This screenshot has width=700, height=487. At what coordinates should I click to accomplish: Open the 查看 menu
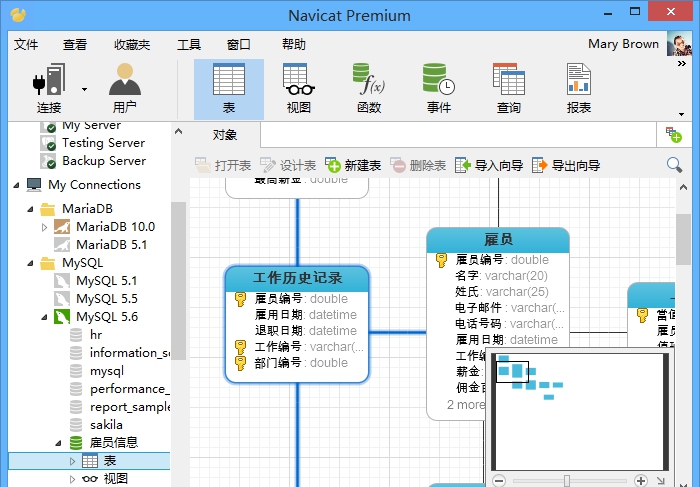[x=75, y=45]
